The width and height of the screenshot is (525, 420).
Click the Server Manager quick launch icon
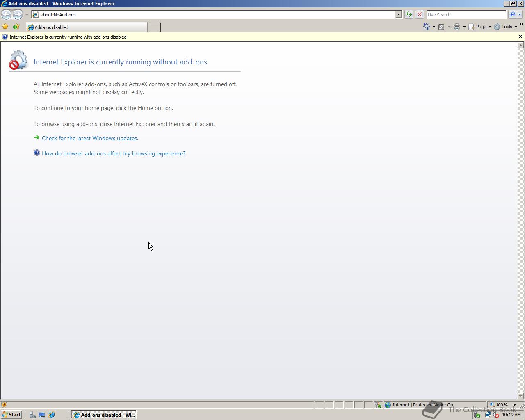[x=32, y=415]
